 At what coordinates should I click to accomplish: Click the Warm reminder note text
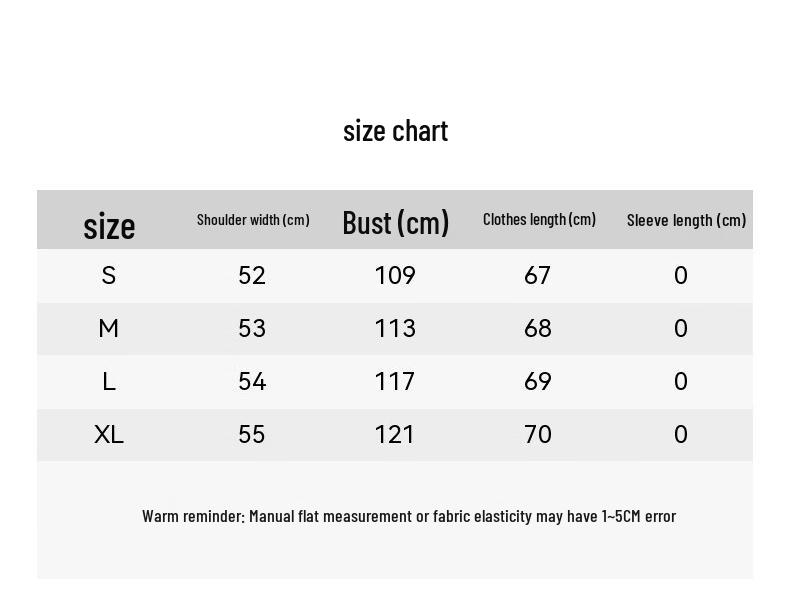coord(409,516)
